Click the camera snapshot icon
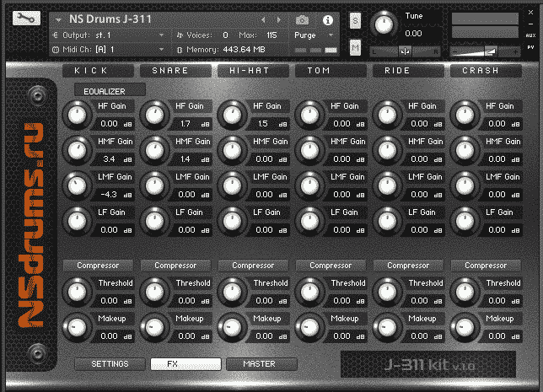This screenshot has height=392, width=543. 302,20
